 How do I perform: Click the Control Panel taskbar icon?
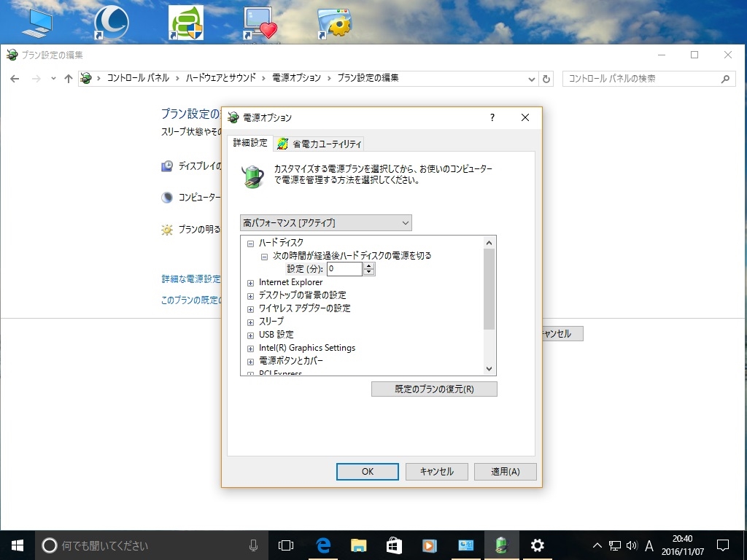465,545
